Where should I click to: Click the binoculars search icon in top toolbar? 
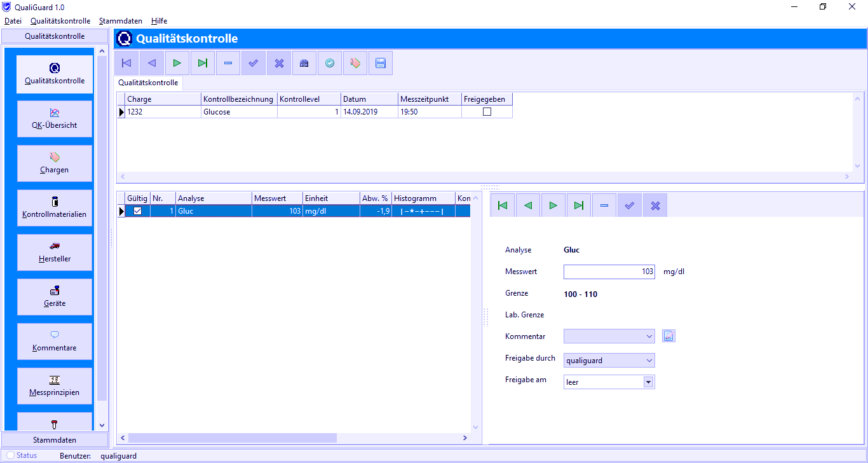click(304, 63)
